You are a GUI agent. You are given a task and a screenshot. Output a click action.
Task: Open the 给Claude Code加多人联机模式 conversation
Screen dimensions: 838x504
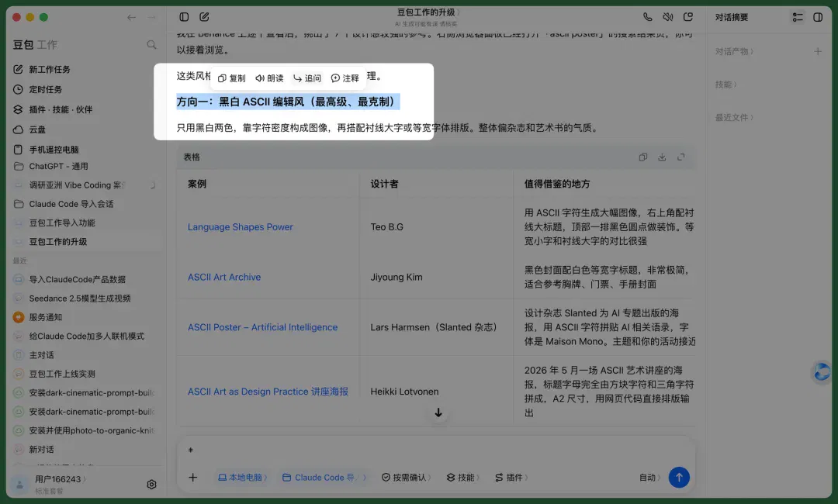[x=85, y=336]
